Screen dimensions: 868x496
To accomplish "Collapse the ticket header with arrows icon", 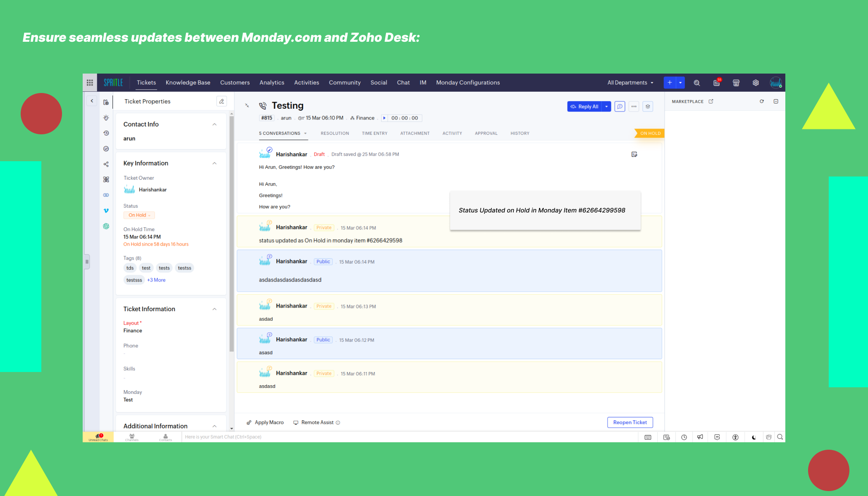I will pos(247,105).
